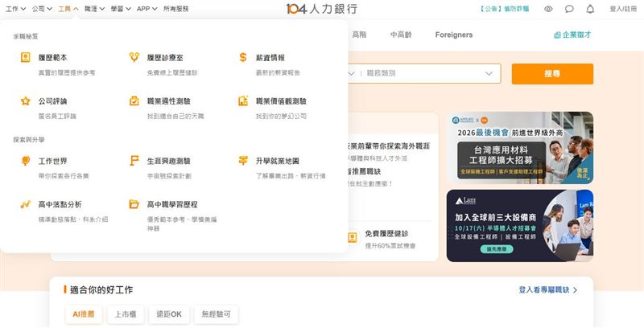The width and height of the screenshot is (644, 328).
Task: Open the Lam 加入全球前三大設備商 banner
Action: (520, 225)
